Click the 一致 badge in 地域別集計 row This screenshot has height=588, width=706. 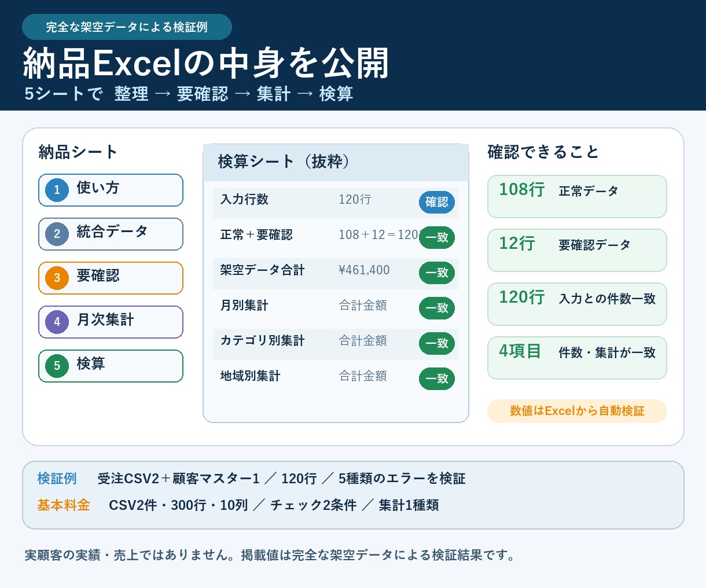pos(437,378)
